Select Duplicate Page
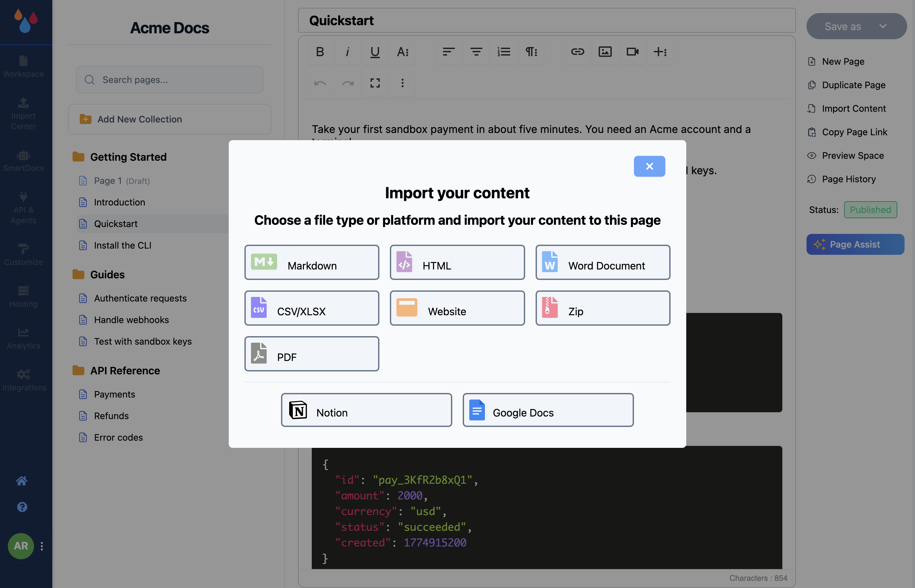The image size is (915, 588). coord(847,85)
